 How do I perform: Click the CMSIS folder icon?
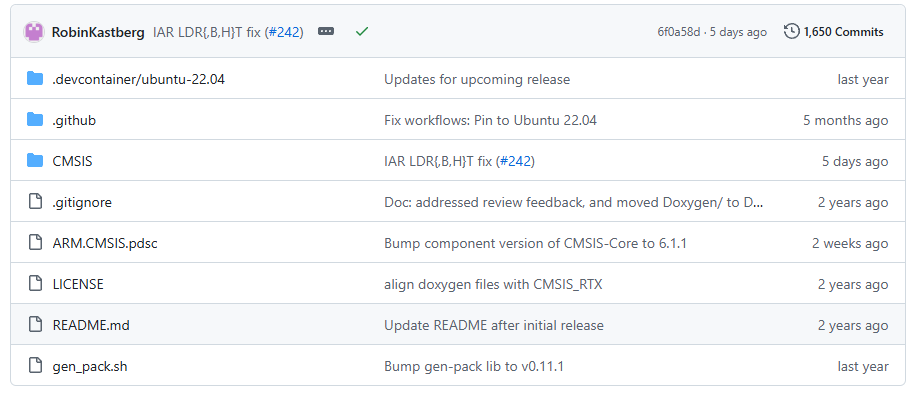tap(35, 161)
